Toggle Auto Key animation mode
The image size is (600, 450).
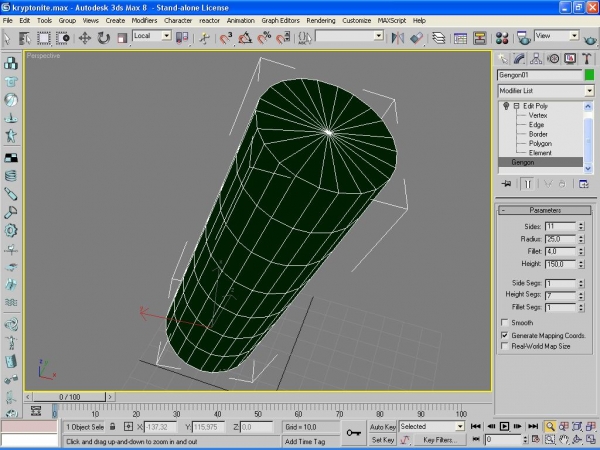382,427
